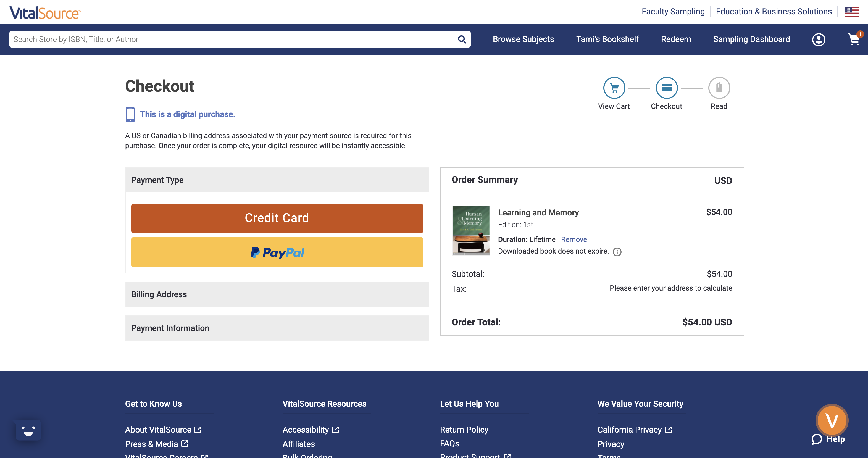Expand the Billing Address section

tap(277, 294)
